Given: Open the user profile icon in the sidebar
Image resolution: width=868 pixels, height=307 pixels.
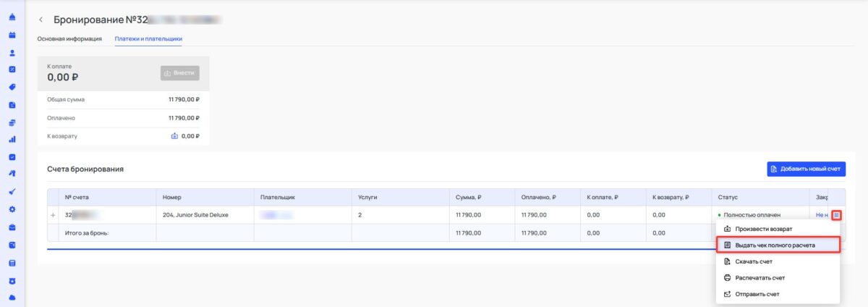Looking at the screenshot, I should tap(12, 52).
